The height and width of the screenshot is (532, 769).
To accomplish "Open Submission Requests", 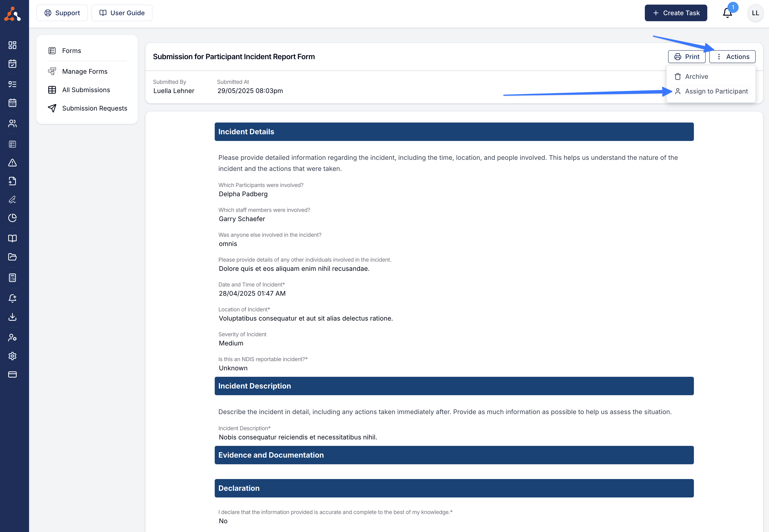I will pos(87,108).
